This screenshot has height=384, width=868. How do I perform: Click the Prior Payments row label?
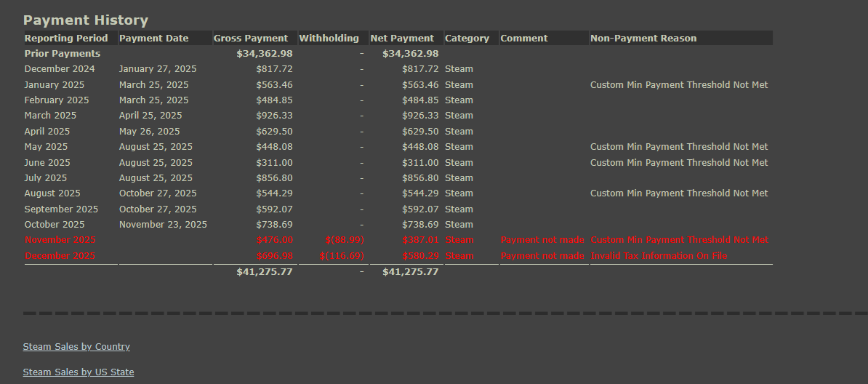coord(63,54)
